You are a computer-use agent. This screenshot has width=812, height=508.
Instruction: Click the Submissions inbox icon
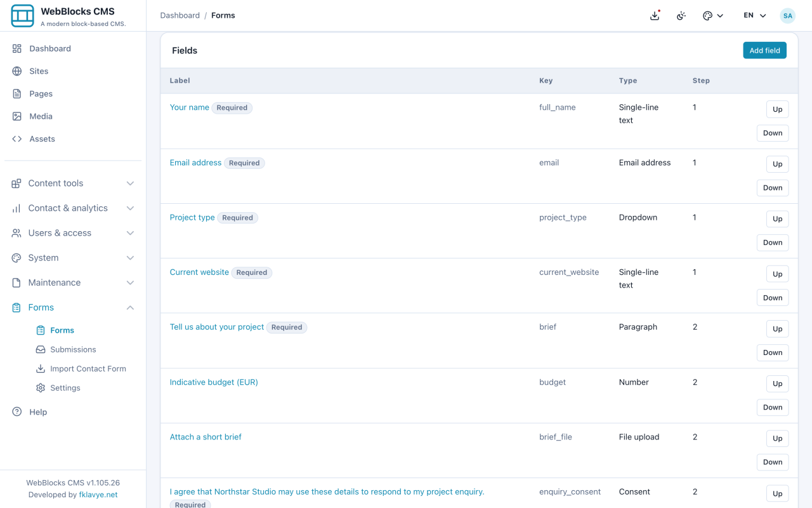click(x=41, y=349)
